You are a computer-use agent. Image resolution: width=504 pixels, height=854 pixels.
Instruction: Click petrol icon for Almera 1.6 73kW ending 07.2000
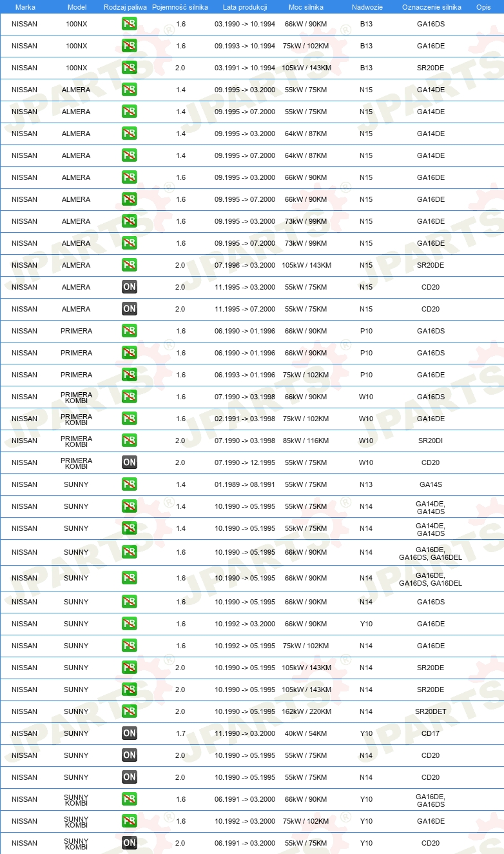tap(130, 243)
